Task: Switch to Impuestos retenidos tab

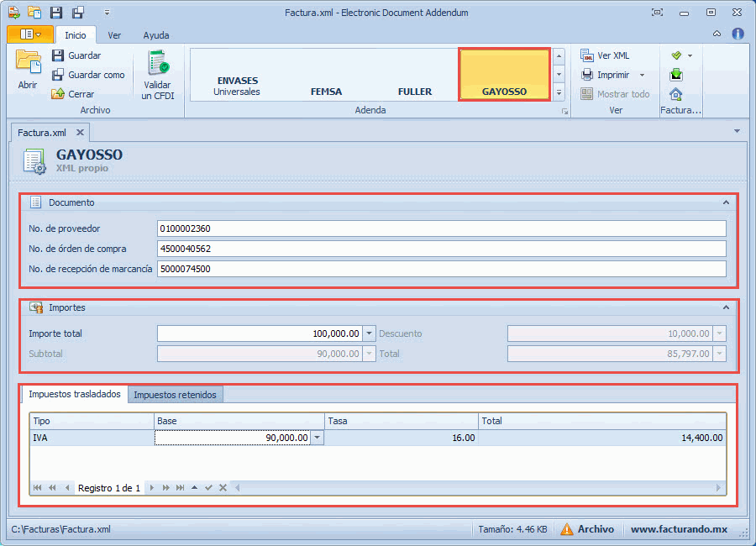Action: tap(175, 395)
